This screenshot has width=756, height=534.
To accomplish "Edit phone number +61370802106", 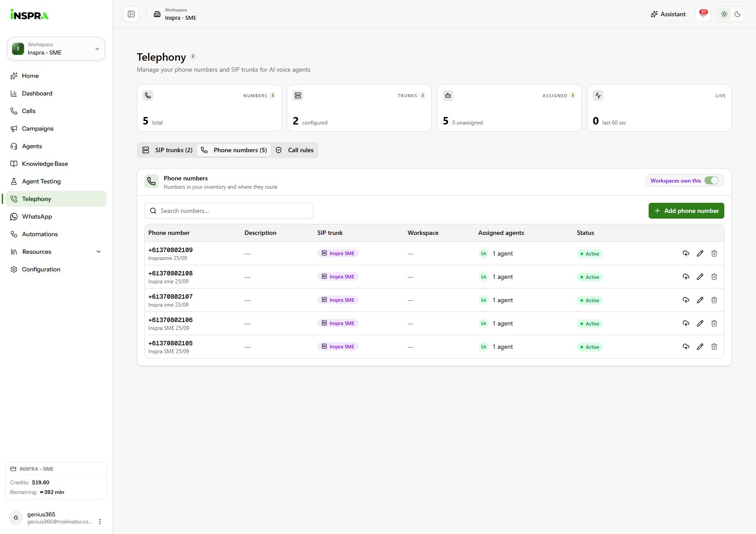I will pyautogui.click(x=700, y=323).
